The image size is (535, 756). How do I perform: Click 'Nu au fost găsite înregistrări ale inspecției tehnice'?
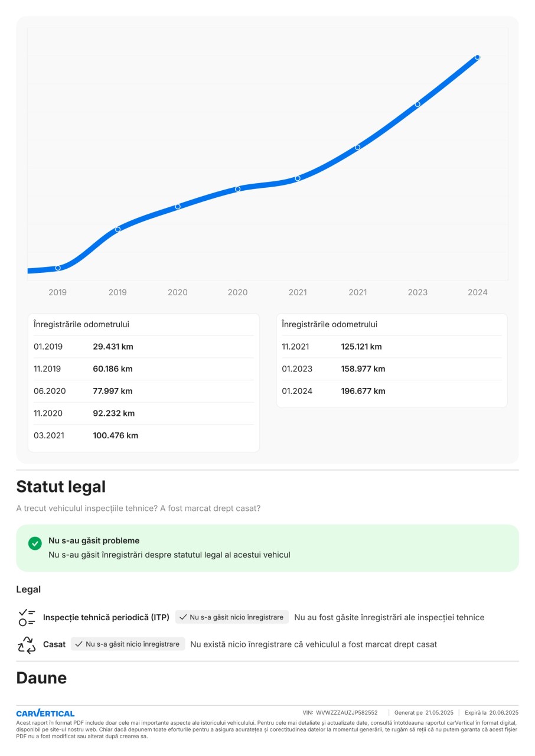tap(389, 617)
